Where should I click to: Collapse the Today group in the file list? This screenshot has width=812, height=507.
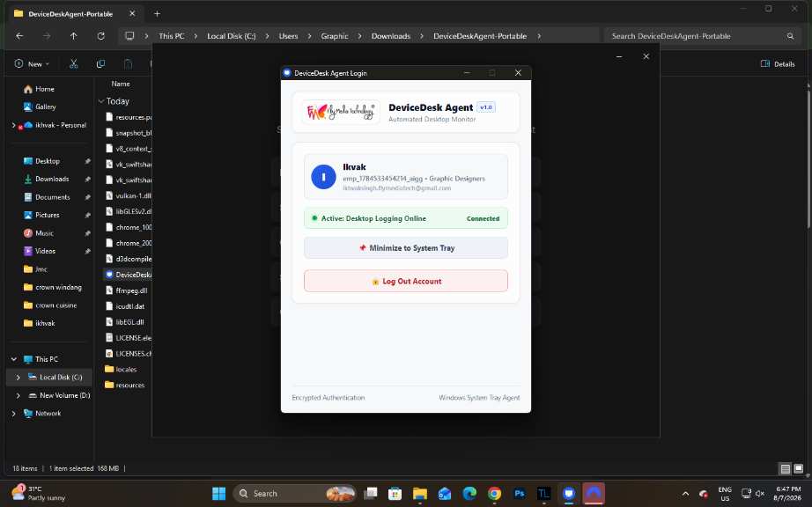pos(101,101)
